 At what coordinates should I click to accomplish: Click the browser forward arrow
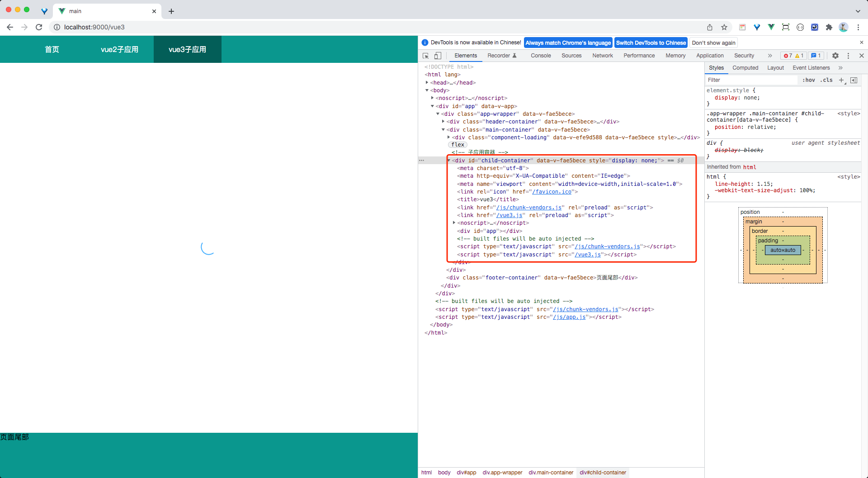coord(24,27)
